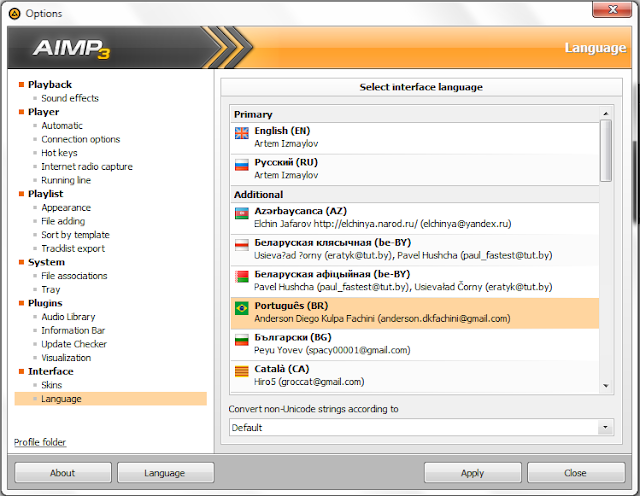Open Skins settings page
Screen dimensions: 640x496
coord(51,385)
